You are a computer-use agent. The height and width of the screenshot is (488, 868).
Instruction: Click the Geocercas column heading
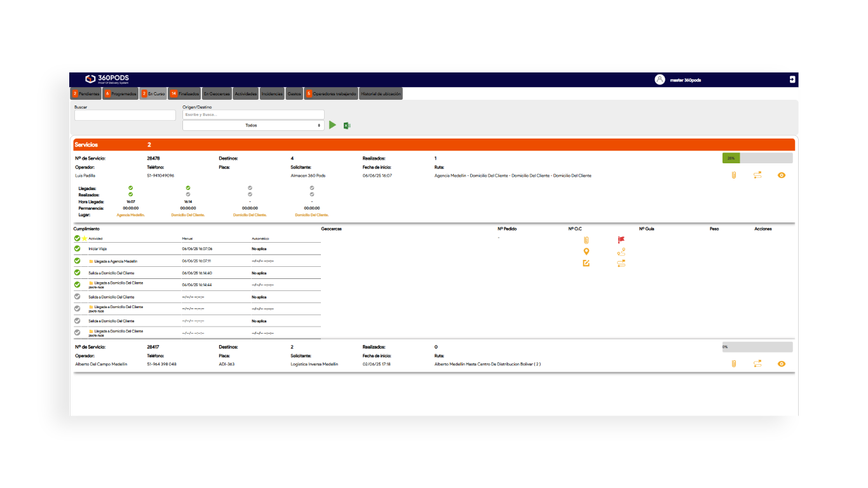[332, 229]
